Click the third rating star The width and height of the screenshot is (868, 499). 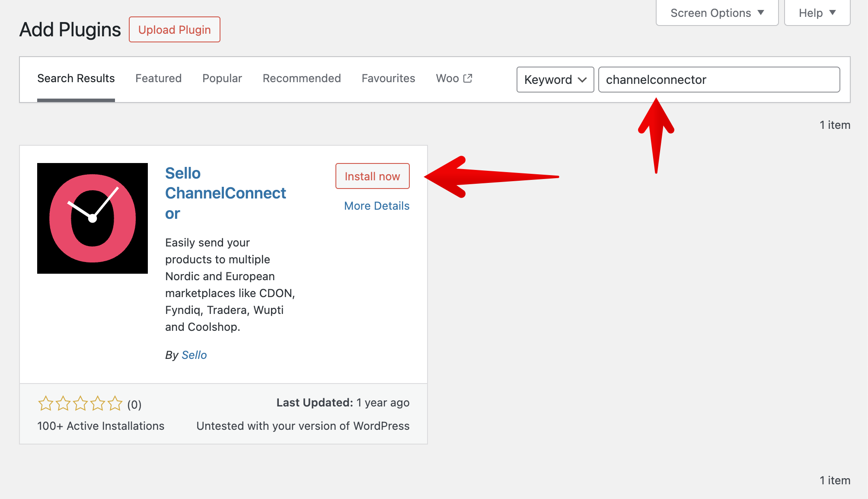tap(80, 403)
